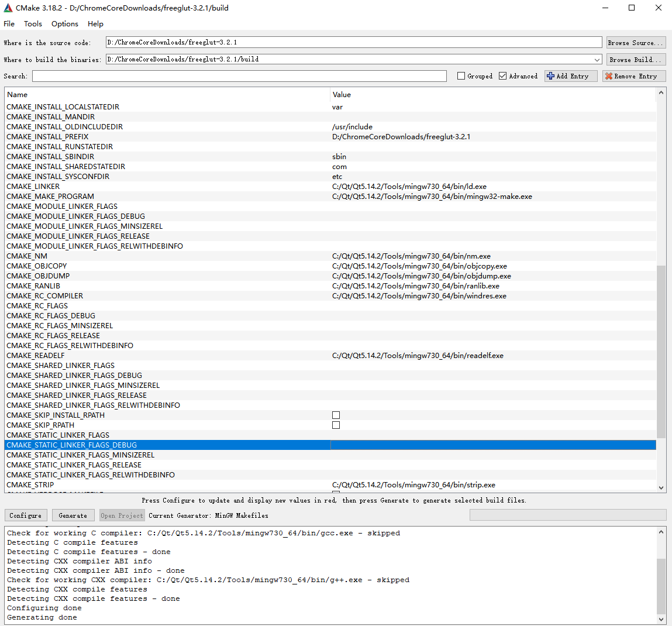Click the windres.exe path value

pos(419,296)
